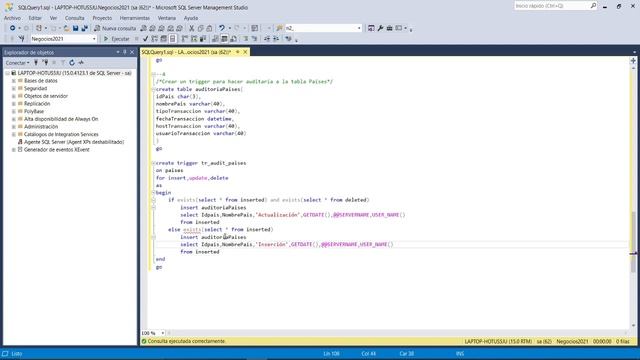The height and width of the screenshot is (360, 640).
Task: Decrease indent icon in SQL toolbar
Action: (267, 39)
